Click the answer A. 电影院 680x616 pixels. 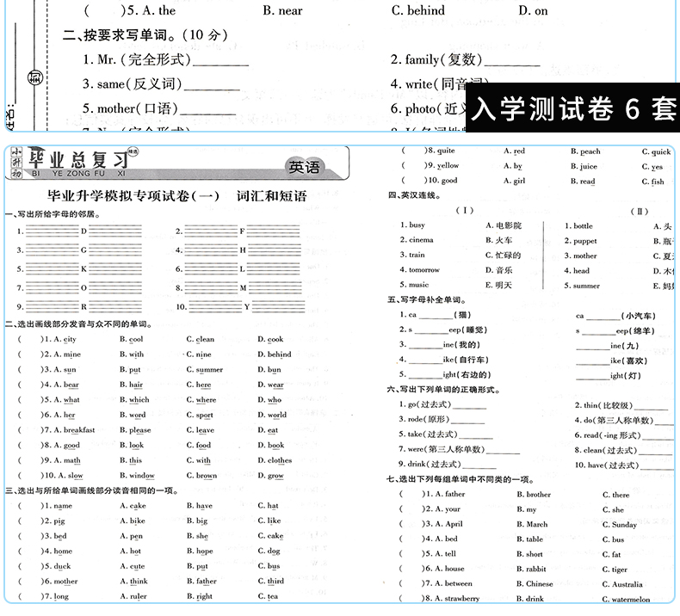tap(504, 225)
